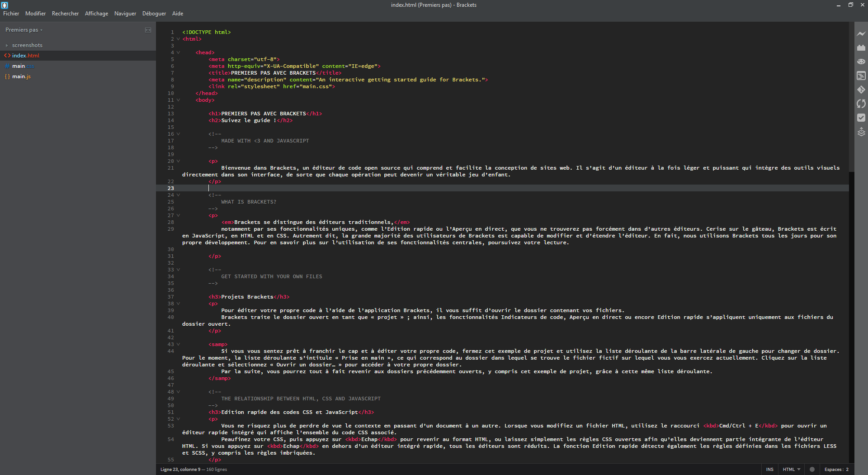Open the Fichier menu
The width and height of the screenshot is (868, 475).
(11, 14)
